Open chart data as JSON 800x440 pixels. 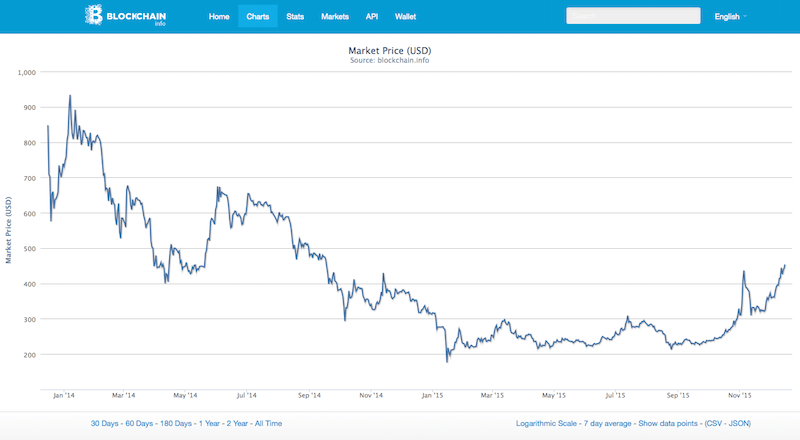click(x=738, y=423)
